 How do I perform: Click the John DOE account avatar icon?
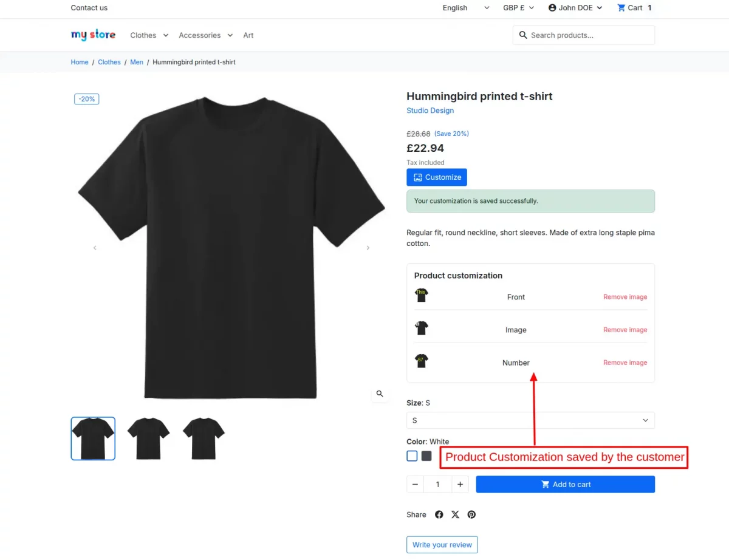[552, 8]
